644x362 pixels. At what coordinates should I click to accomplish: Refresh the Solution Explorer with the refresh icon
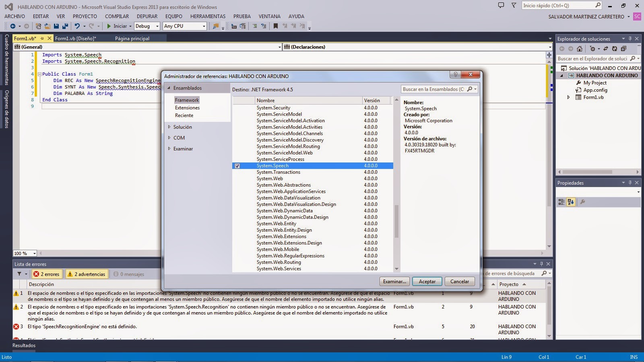(615, 49)
